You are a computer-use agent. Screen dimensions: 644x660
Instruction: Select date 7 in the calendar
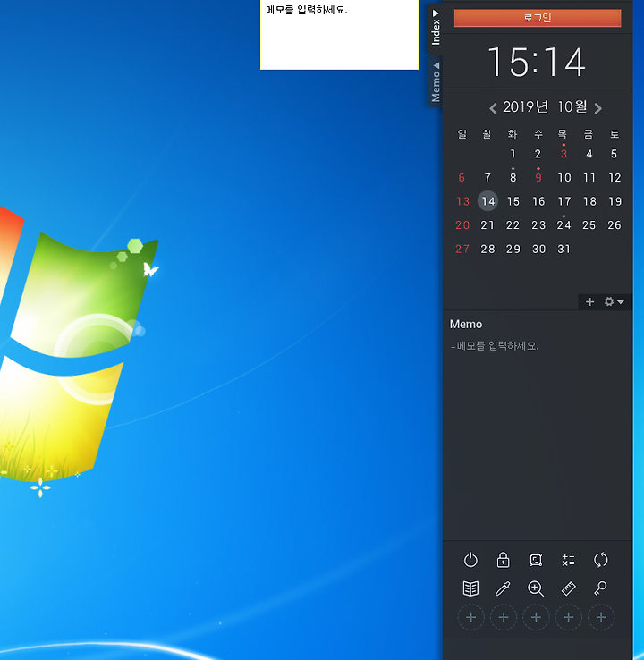pos(487,178)
